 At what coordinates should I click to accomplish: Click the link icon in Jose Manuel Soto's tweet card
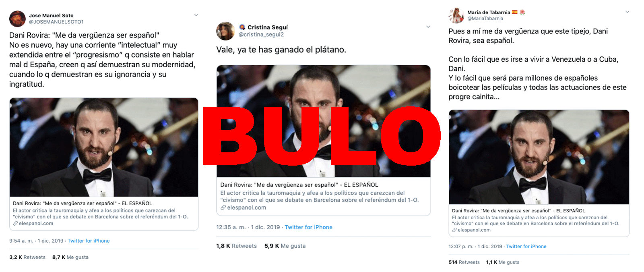15,223
